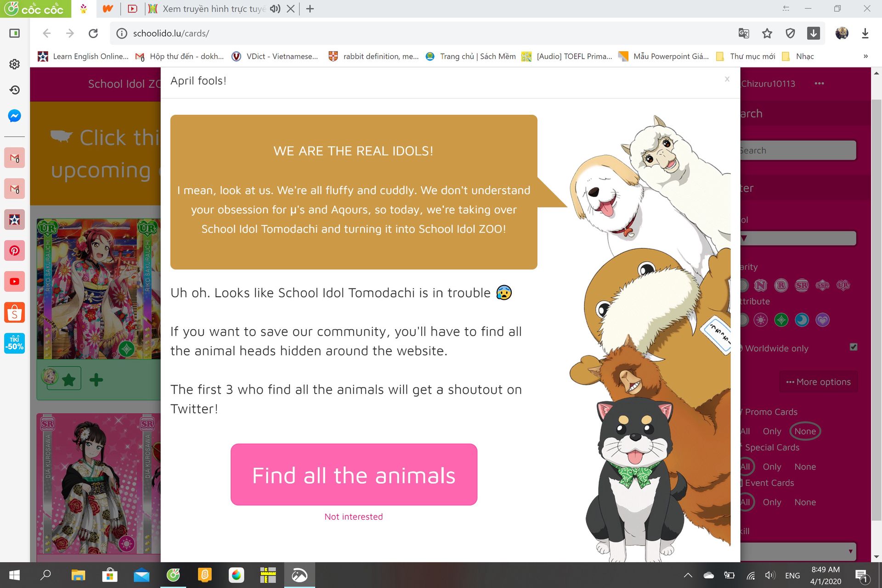Image resolution: width=882 pixels, height=588 pixels.
Task: Filter by purple heart attribute icon
Action: 822,320
